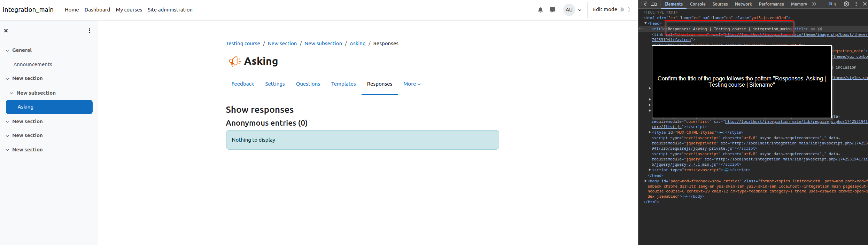Screen dimensions: 868x245
Task: Close the course index drawer
Action: (x=6, y=31)
